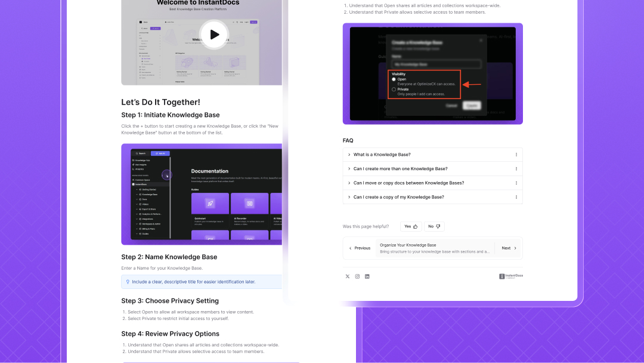Expand the 'What is a Knowledge Base?' FAQ

coord(432,155)
